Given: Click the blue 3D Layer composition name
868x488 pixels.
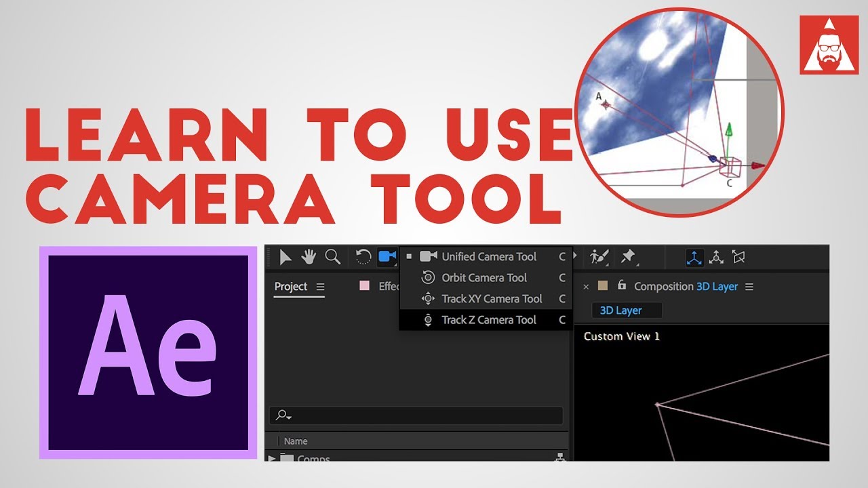Looking at the screenshot, I should click(x=717, y=287).
